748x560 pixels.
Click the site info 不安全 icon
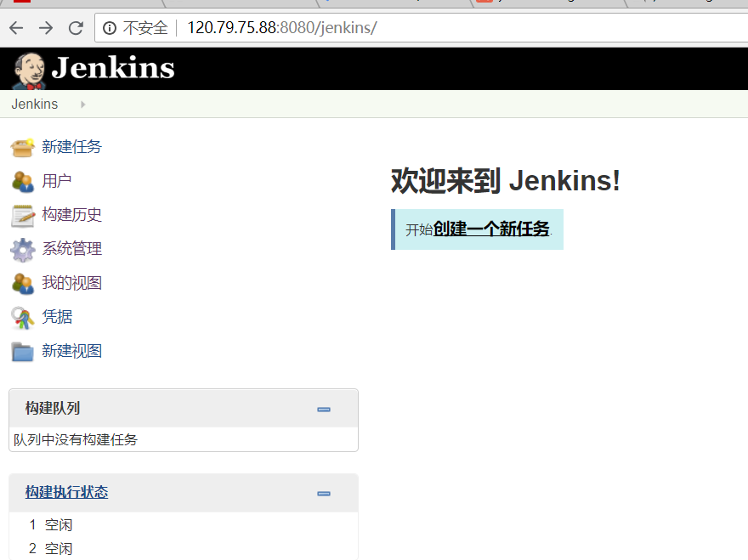click(x=110, y=28)
